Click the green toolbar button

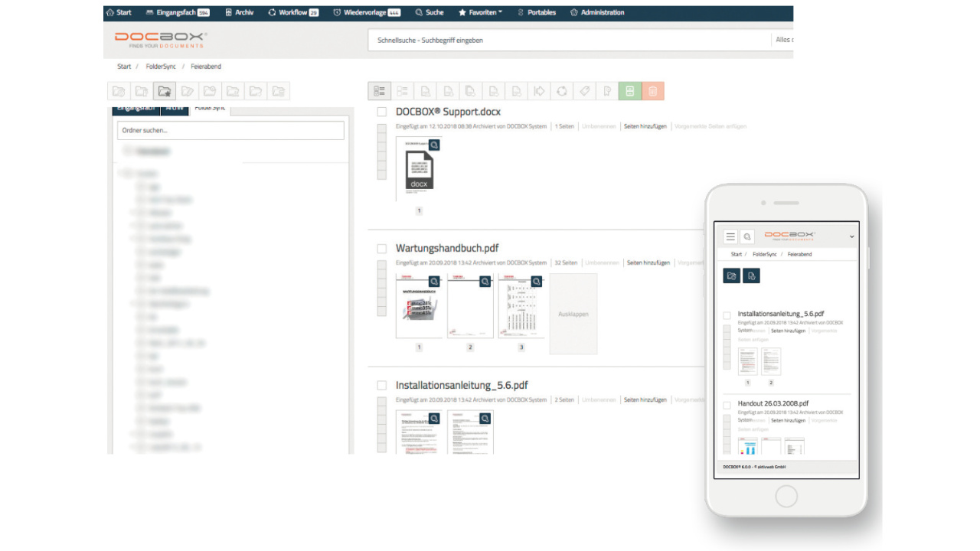629,91
